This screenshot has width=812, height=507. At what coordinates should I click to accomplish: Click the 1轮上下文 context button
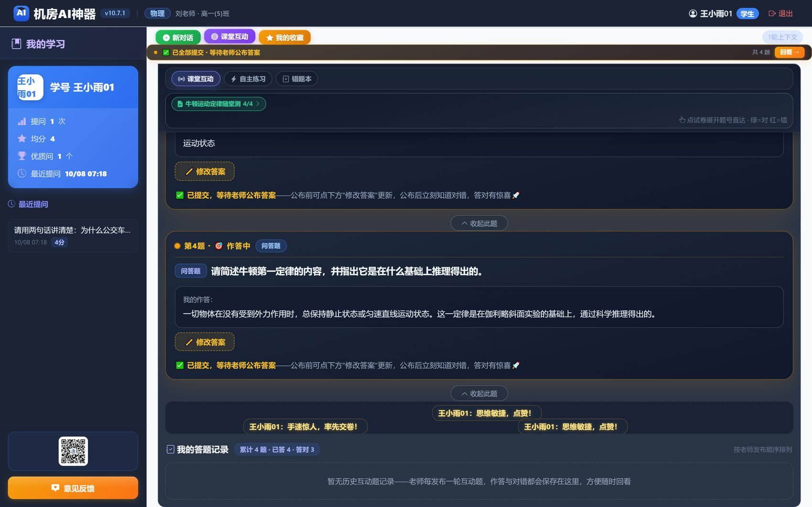coord(782,37)
